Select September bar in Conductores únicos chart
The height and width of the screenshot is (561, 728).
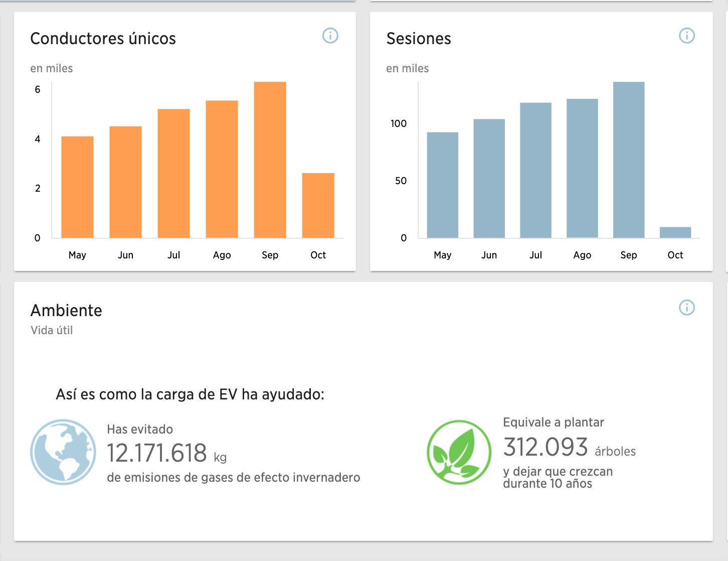270,160
